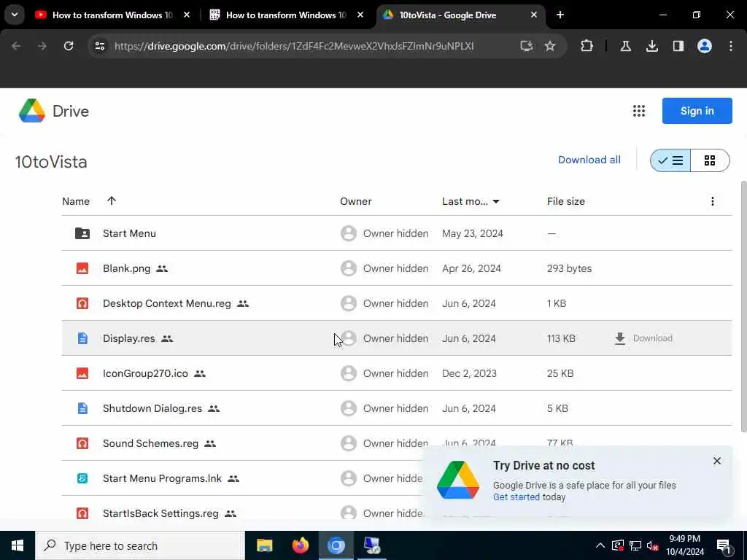Open the tab search dropdown arrow
Screen dimensions: 747x560
point(15,15)
